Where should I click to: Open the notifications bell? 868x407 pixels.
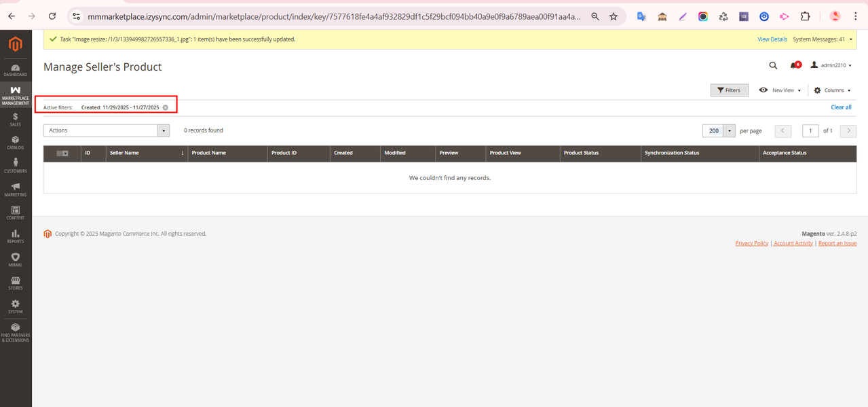794,66
